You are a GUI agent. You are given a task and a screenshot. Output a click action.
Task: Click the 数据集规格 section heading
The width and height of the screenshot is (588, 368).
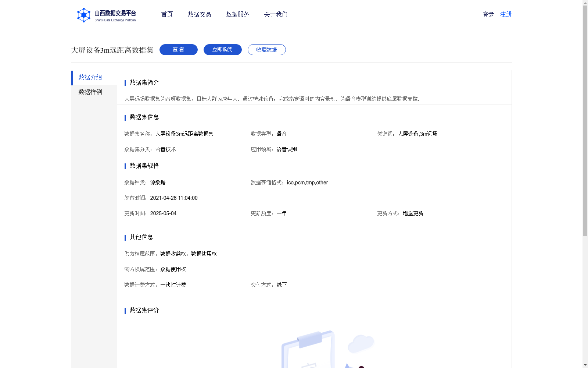click(x=144, y=166)
